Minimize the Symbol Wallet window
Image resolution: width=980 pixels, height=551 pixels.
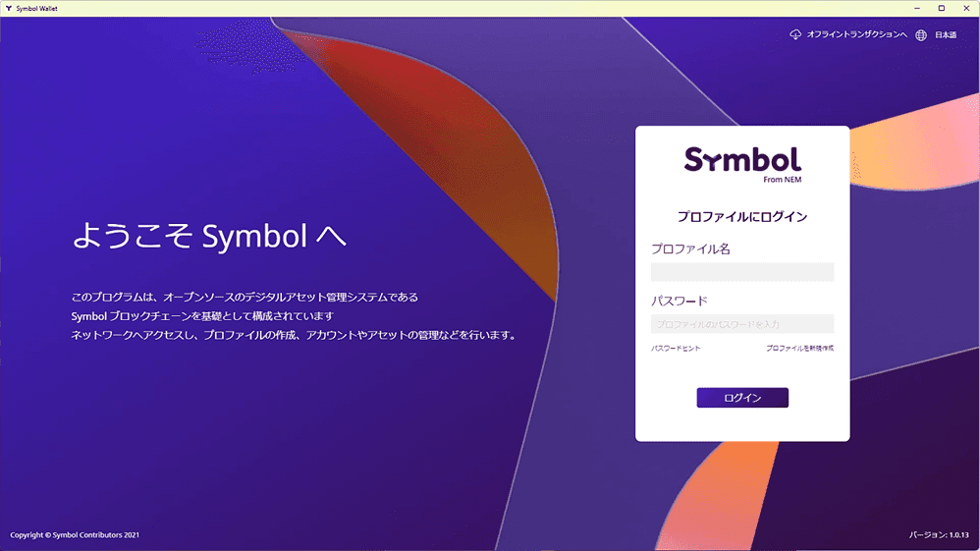click(917, 8)
